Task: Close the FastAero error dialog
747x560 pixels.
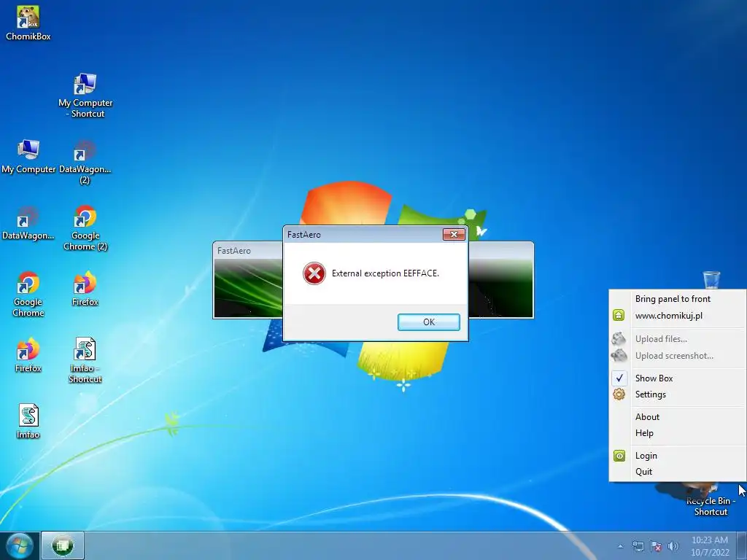Action: click(454, 234)
